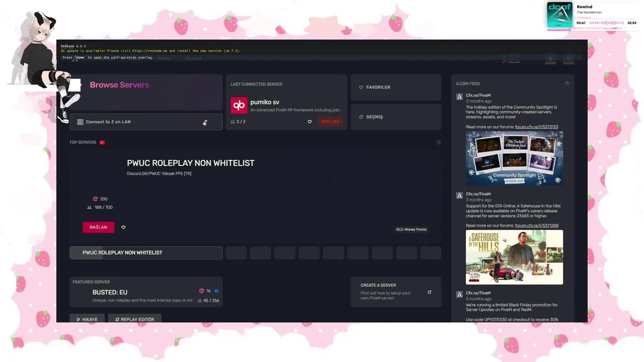
Task: Favorite pumiko sv with the heart icon
Action: point(309,122)
